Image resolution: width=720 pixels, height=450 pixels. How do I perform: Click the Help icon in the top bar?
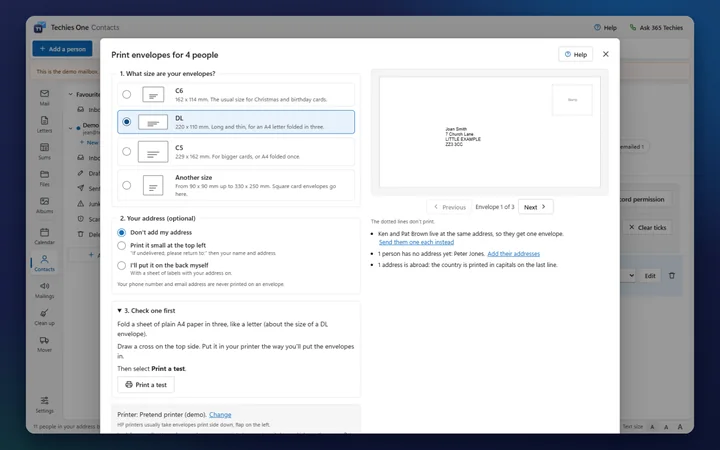[597, 28]
